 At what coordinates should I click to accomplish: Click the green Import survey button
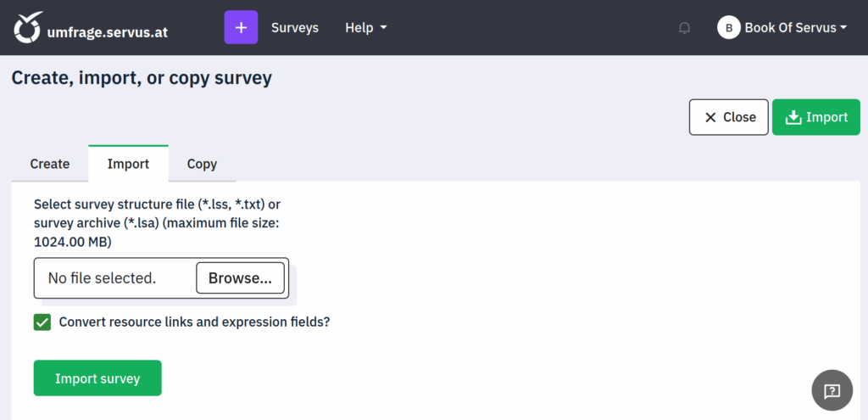pyautogui.click(x=97, y=378)
